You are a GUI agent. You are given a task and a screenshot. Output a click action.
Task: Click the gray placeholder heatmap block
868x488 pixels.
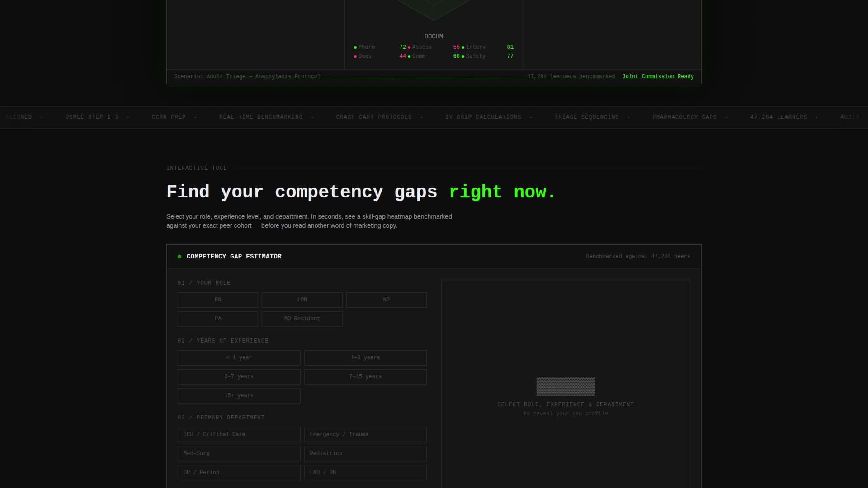point(566,386)
